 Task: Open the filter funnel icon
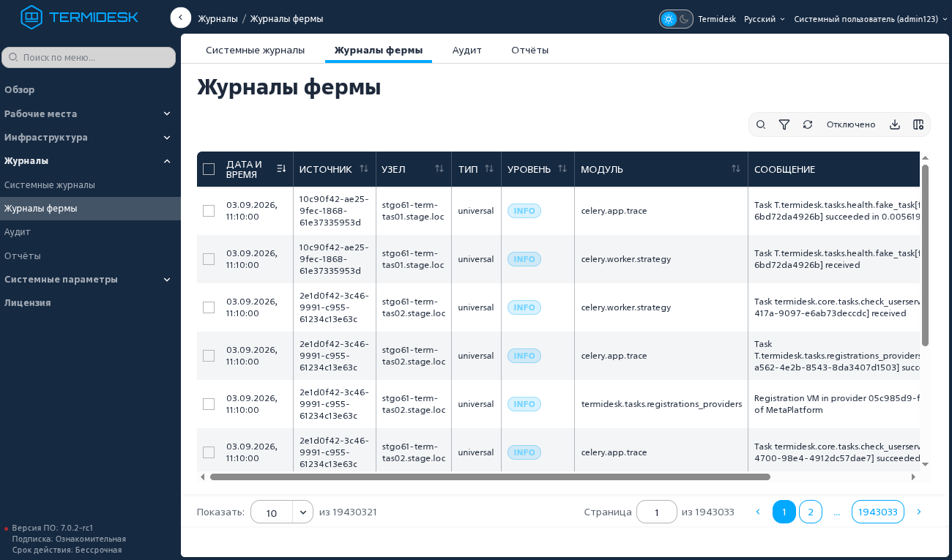point(784,124)
